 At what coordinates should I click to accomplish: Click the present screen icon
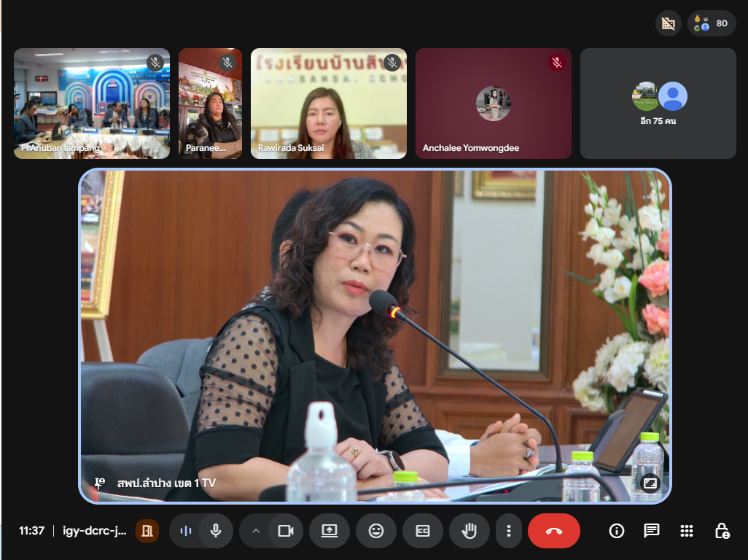coord(330,531)
